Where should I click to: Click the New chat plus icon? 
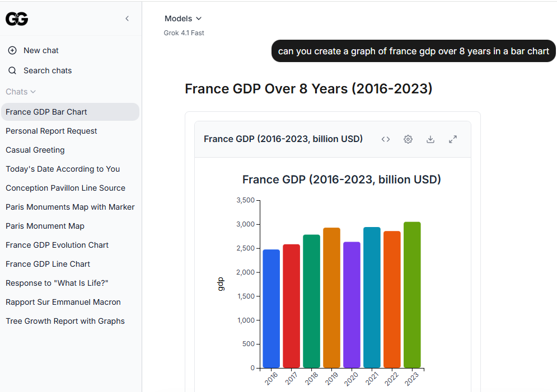pos(12,50)
